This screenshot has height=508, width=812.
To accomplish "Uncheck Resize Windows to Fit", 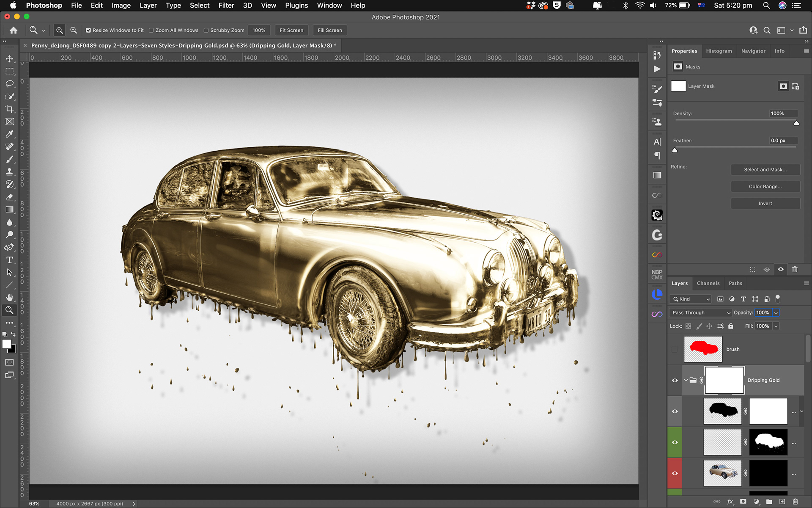I will coord(88,30).
